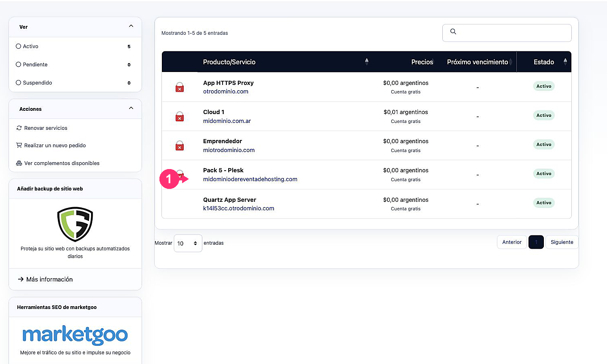Open Ver complementos disponibles
Screen dimensions: 607x364
[x=62, y=163]
